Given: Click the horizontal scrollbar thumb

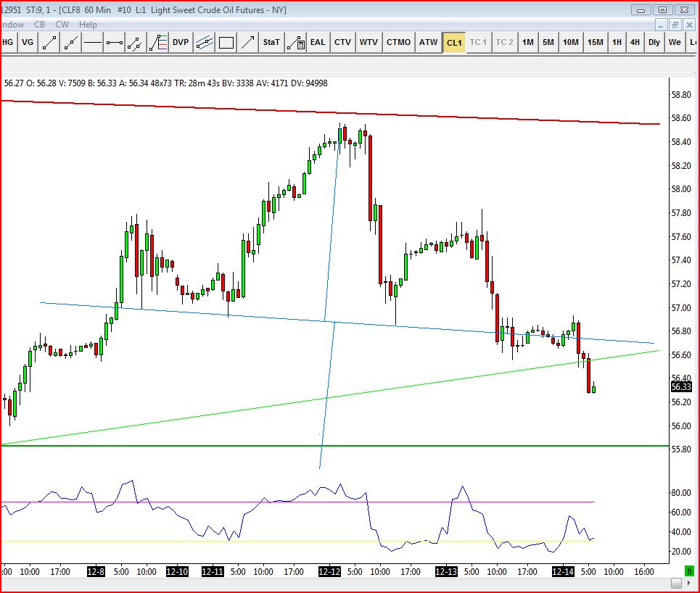Looking at the screenshot, I should point(677,583).
